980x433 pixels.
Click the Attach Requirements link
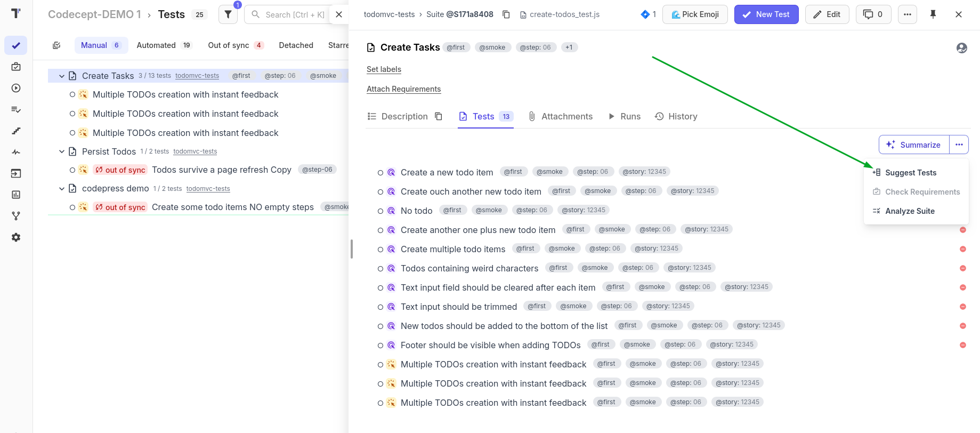[x=403, y=89]
